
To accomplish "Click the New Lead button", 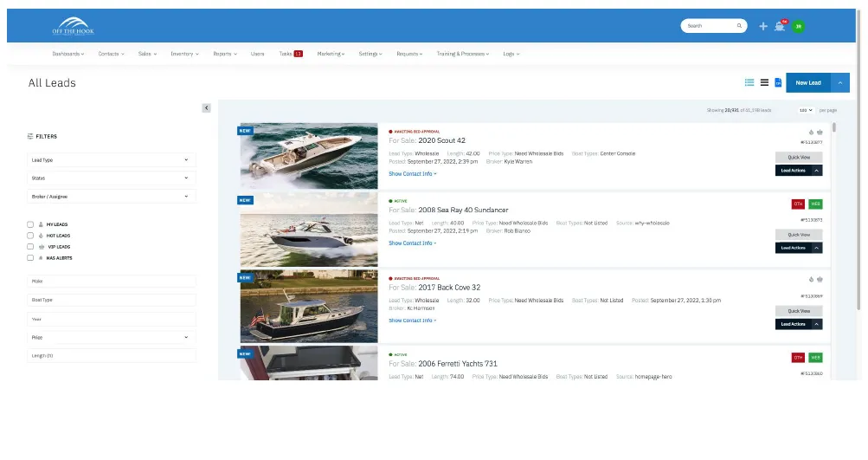I will pos(808,82).
